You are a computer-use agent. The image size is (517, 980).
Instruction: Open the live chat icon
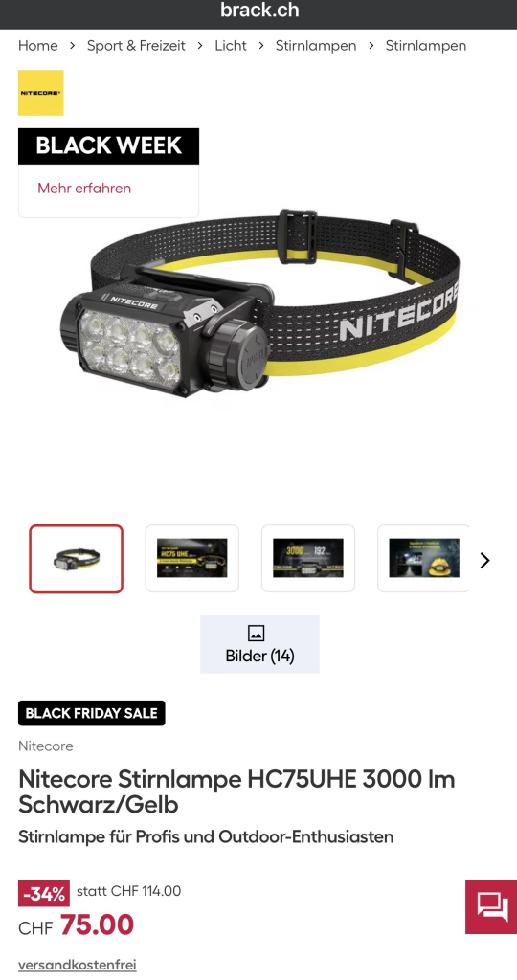(x=491, y=906)
